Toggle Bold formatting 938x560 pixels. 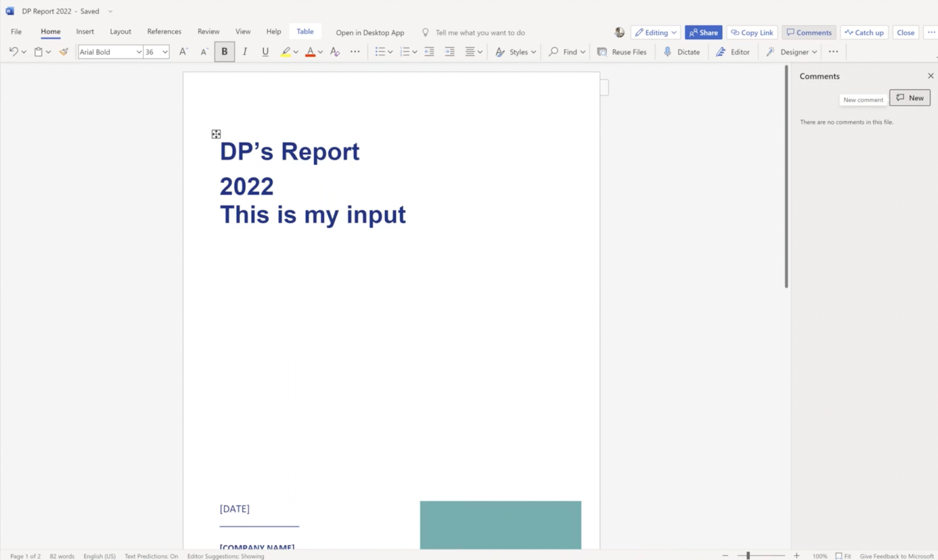[x=225, y=52]
